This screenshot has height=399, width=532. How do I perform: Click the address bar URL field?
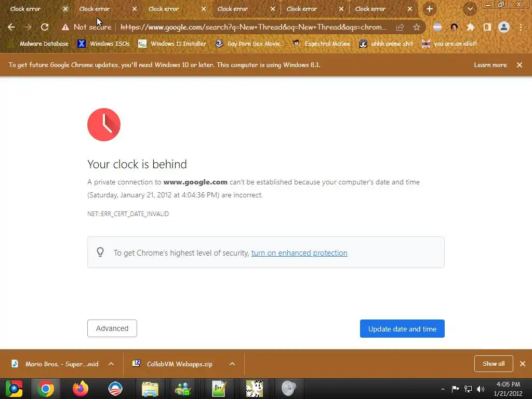[x=254, y=27]
